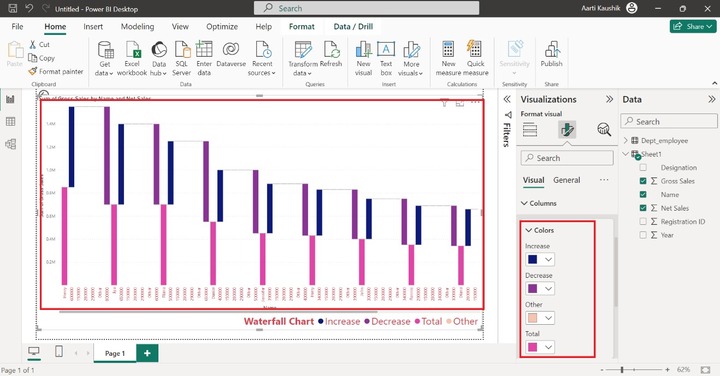This screenshot has width=720, height=376.
Task: Refresh the data
Action: tap(331, 54)
